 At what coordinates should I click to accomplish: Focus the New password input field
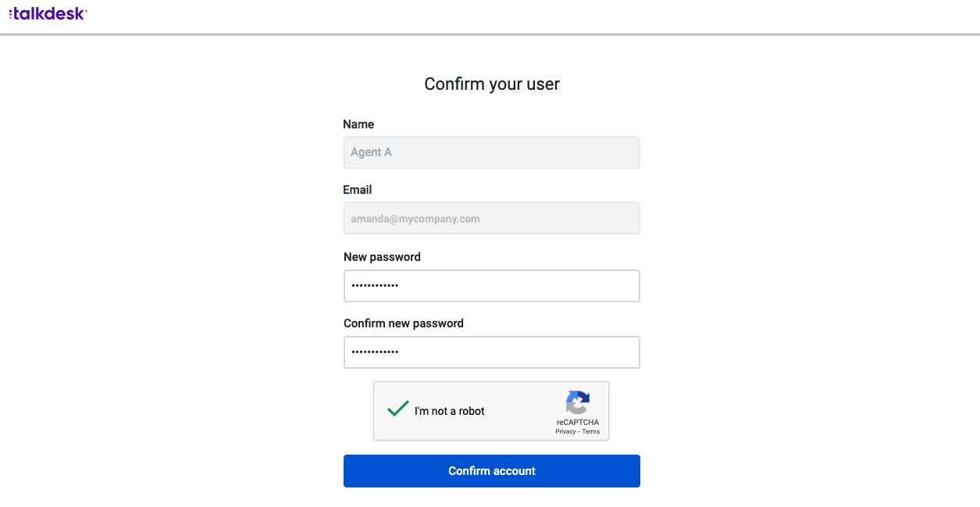[492, 286]
